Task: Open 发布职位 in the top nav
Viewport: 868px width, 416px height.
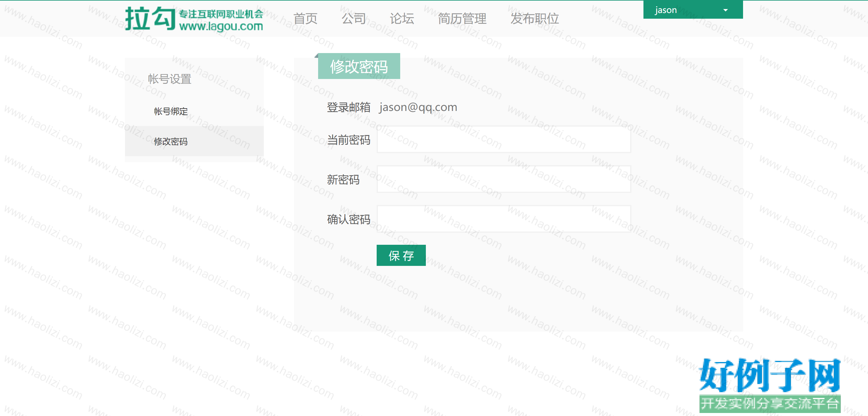Action: tap(535, 18)
